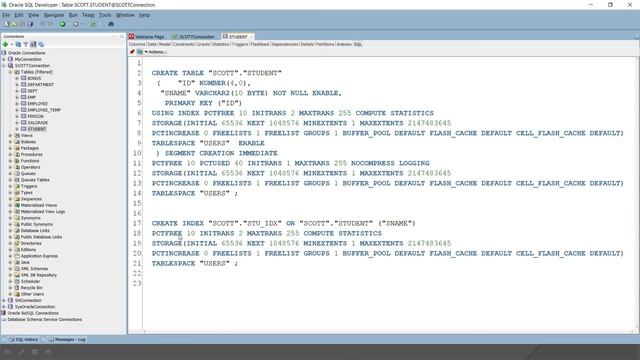640x360 pixels.
Task: Open the SQL sub-tab
Action: 358,44
